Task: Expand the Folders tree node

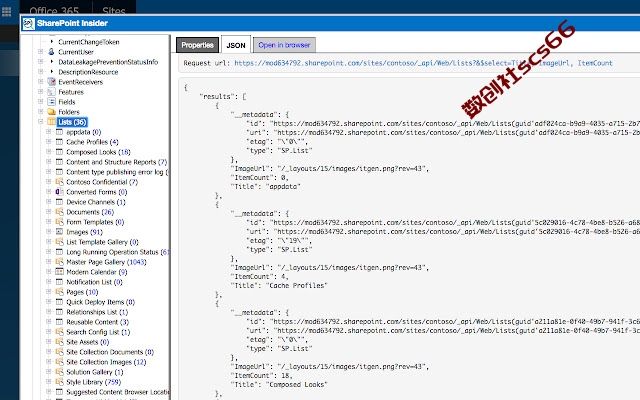Action: (40, 112)
